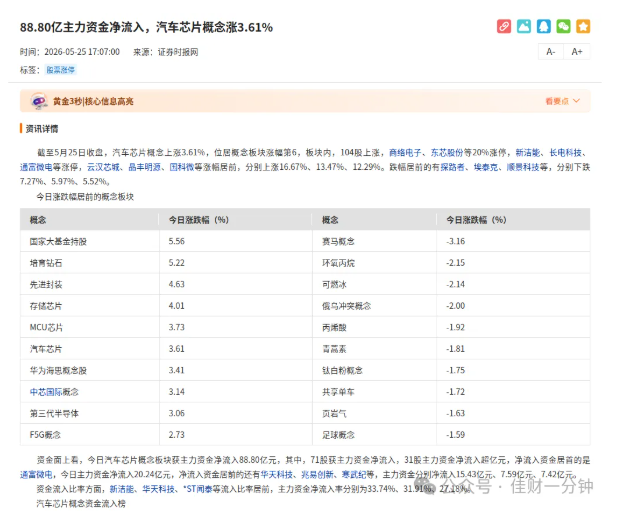Select the 赛马概念 table cell
619x523 pixels.
374,241
